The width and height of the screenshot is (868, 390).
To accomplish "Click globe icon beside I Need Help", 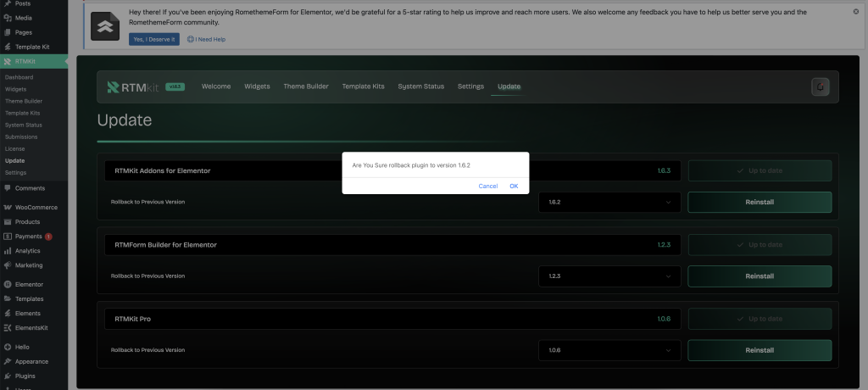I will tap(191, 39).
